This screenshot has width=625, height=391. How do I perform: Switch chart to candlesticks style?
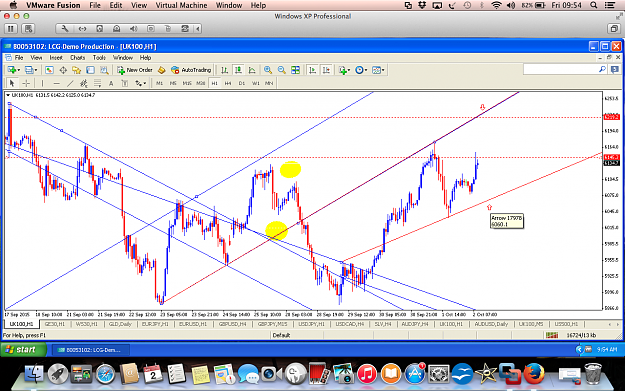238,70
